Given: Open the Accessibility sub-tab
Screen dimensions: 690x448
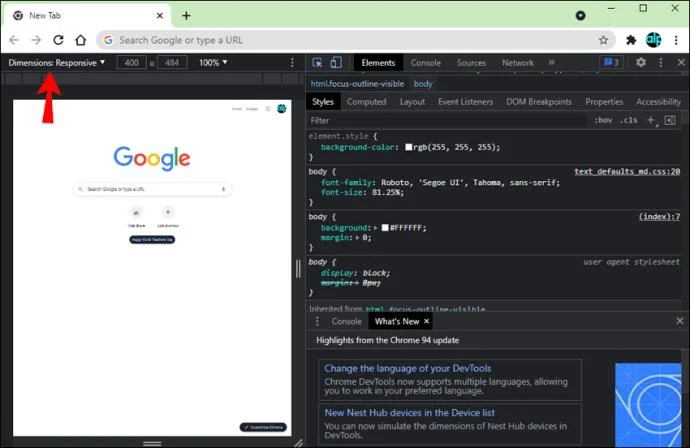Looking at the screenshot, I should point(658,102).
